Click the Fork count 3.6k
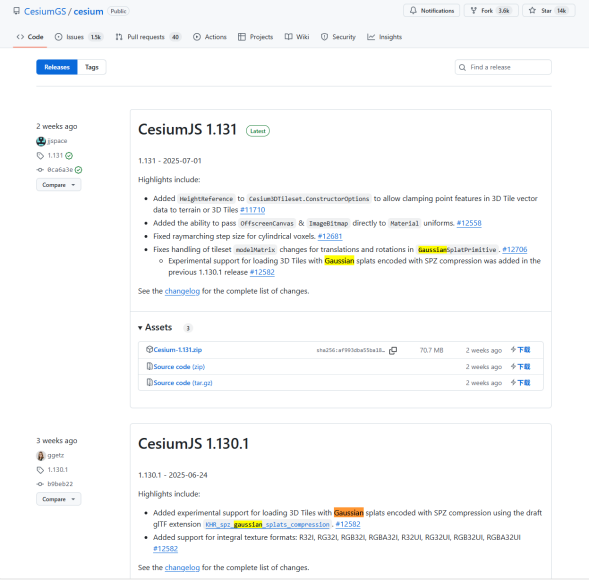Image resolution: width=589 pixels, height=581 pixels. tap(504, 11)
